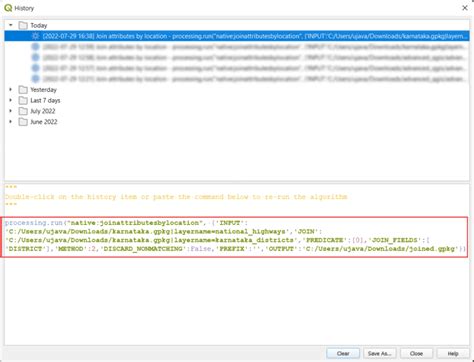474x362 pixels.
Task: Expand the July 2022 history group
Action: tap(11, 111)
